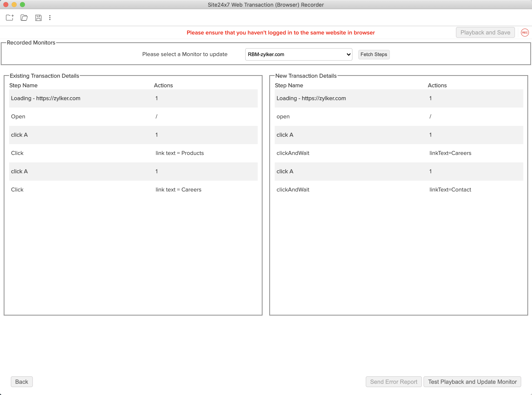This screenshot has height=395, width=532.
Task: Click the Fetch Steps button
Action: click(x=374, y=55)
